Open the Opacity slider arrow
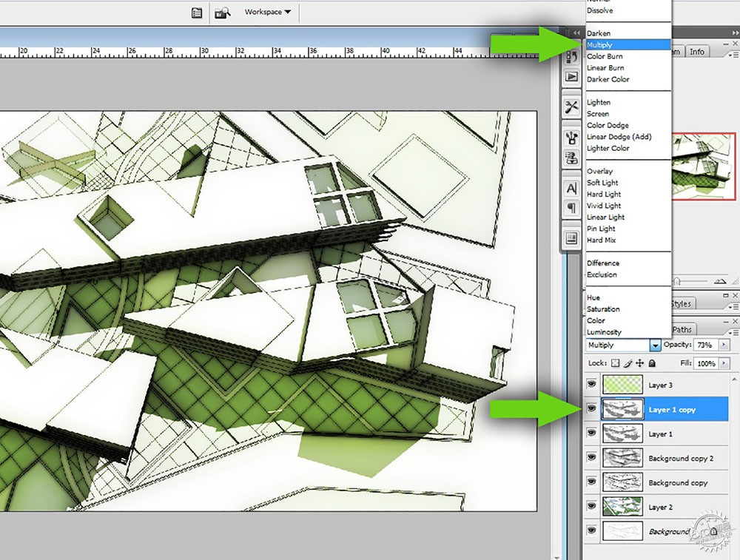The width and height of the screenshot is (740, 560). [x=724, y=345]
